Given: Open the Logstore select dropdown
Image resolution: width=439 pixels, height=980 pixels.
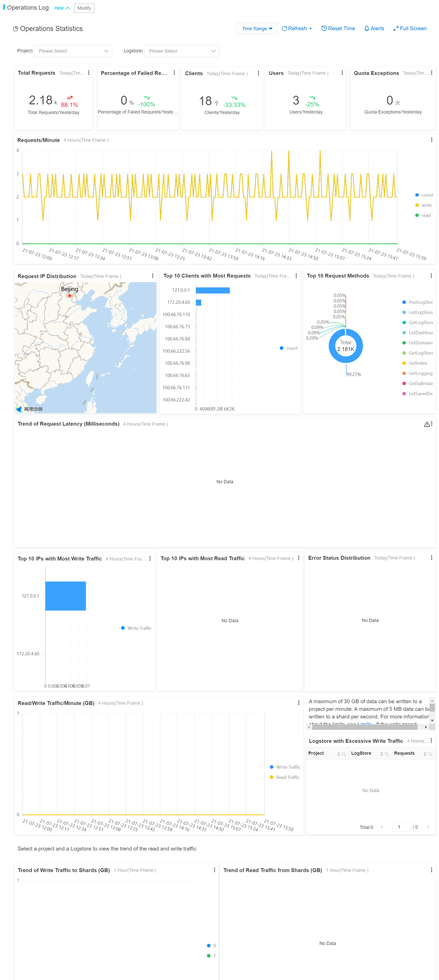Looking at the screenshot, I should click(x=182, y=51).
